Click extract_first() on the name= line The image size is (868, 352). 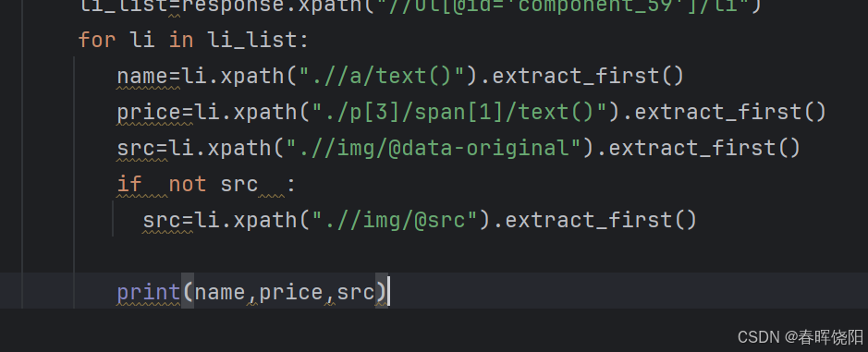[588, 76]
